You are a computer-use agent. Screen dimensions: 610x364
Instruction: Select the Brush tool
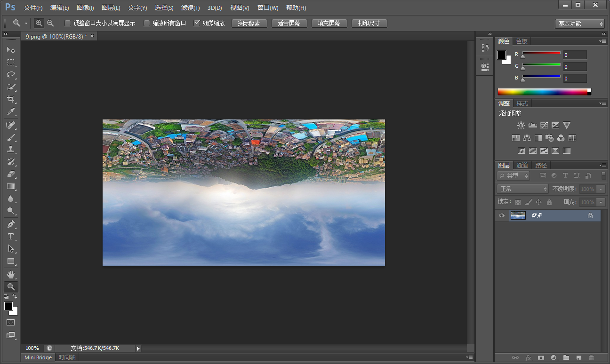point(11,137)
